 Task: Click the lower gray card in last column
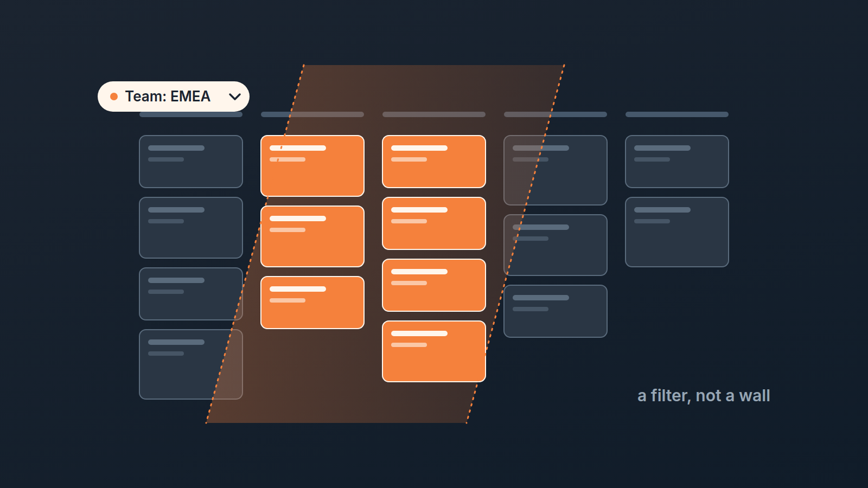pos(677,232)
